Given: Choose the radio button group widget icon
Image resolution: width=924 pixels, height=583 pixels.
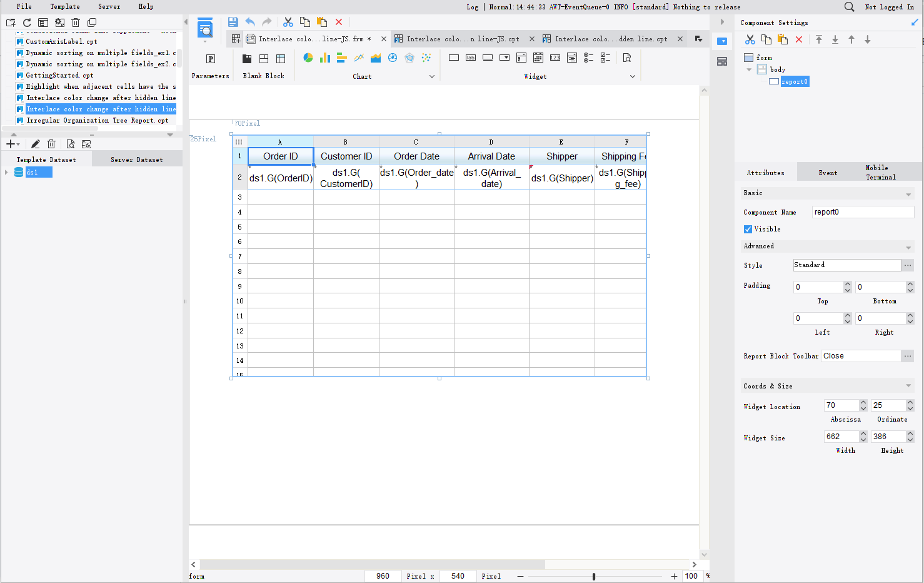Looking at the screenshot, I should [x=589, y=58].
